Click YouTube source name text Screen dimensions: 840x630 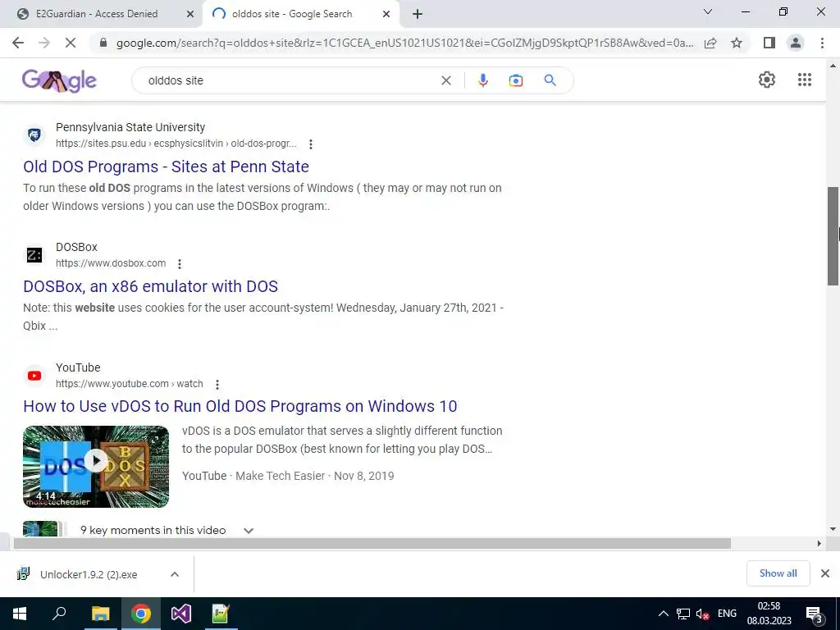click(x=78, y=367)
